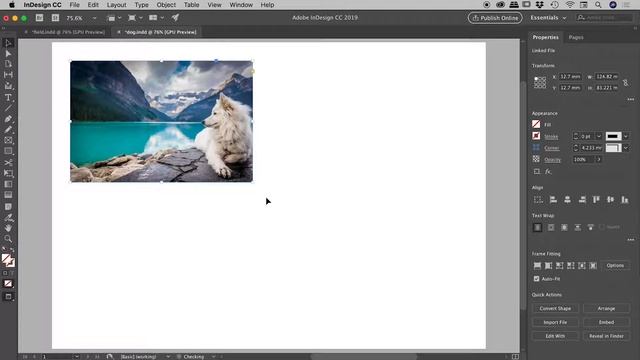This screenshot has height=360, width=640.
Task: Select the Rectangle Frame tool
Action: click(x=8, y=140)
